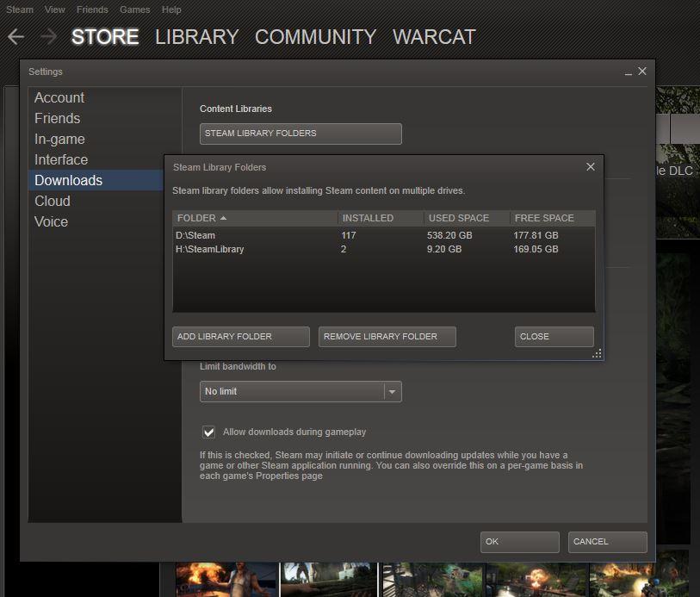Toggle Allow downloads during gameplay checkbox
This screenshot has width=700, height=597.
(208, 432)
